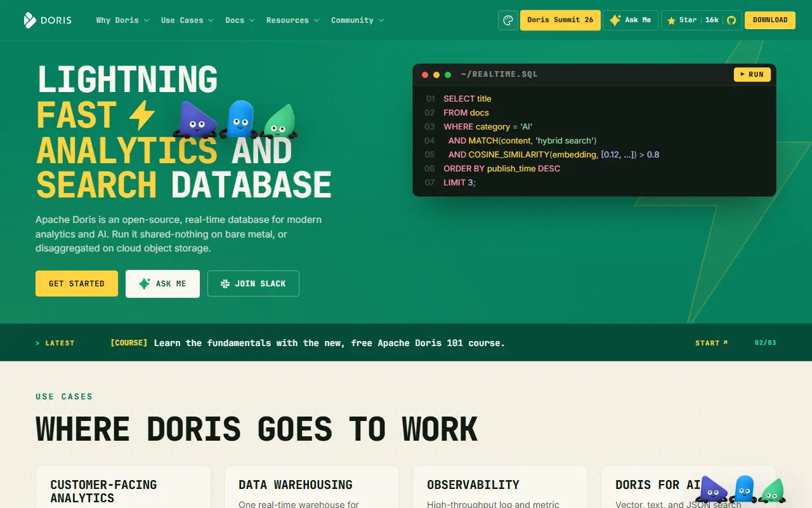Viewport: 812px width, 508px height.
Task: Expand the Use Cases menu
Action: [x=187, y=20]
